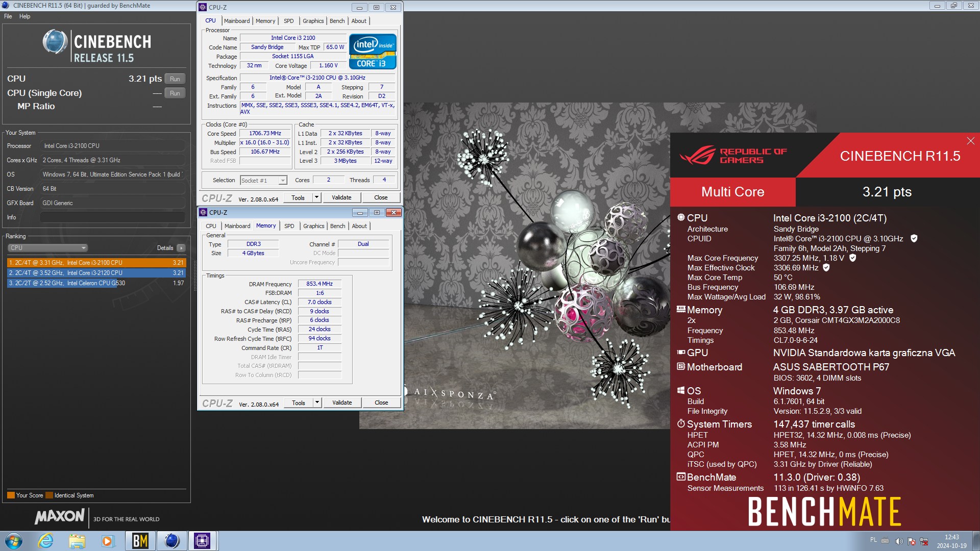Switch to CPU tab in lower CPU-Z
The image size is (980, 551).
[211, 226]
